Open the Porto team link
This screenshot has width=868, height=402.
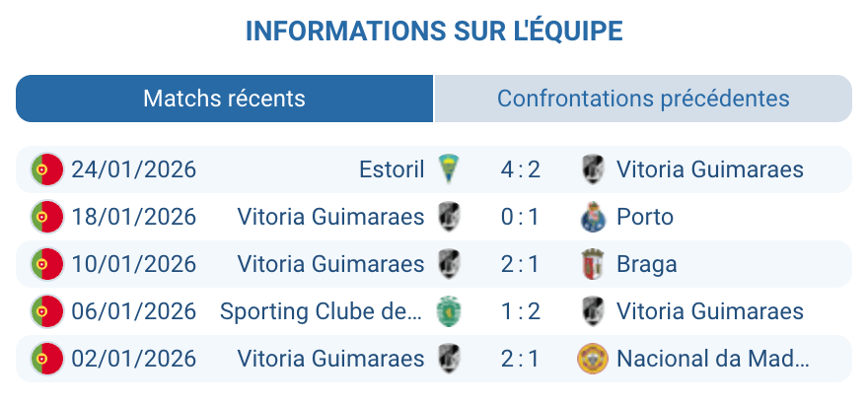pos(645,217)
